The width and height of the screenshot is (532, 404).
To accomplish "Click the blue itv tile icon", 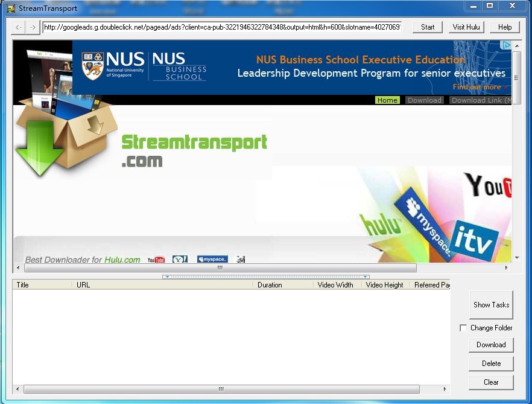I will pyautogui.click(x=474, y=240).
